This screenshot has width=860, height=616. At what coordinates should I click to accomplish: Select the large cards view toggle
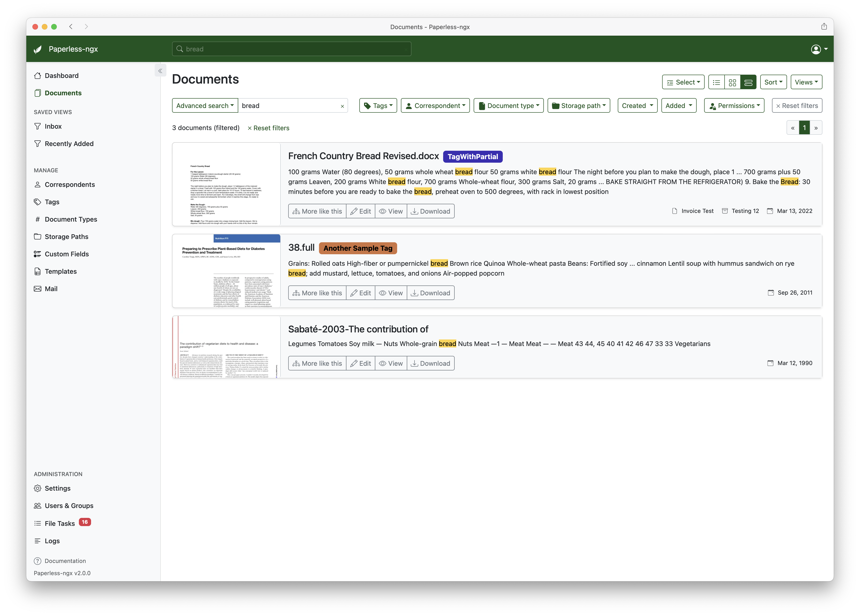pos(748,82)
